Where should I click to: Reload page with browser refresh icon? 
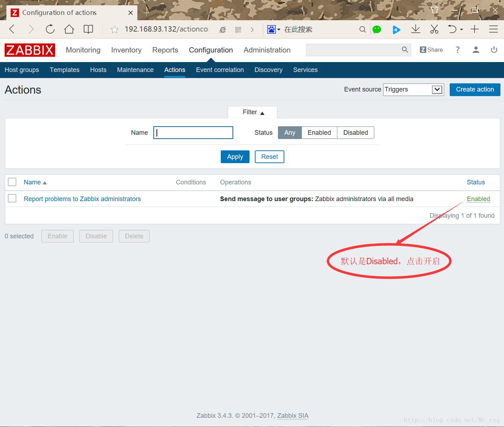pos(50,29)
